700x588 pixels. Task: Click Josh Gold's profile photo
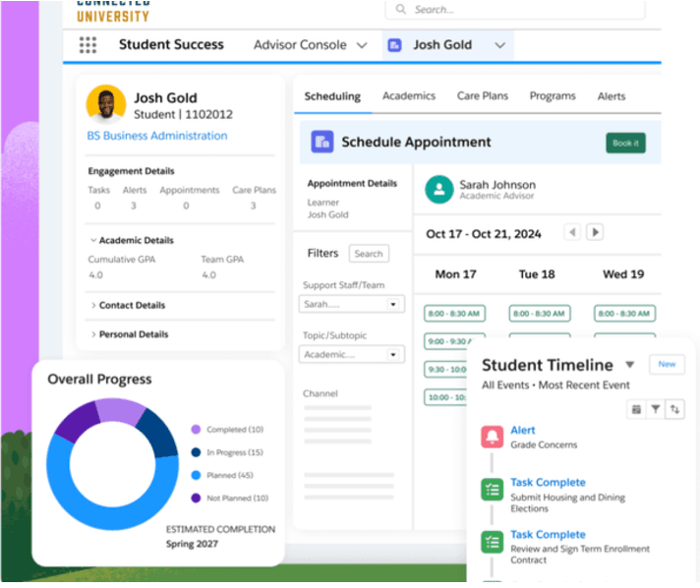tap(106, 104)
